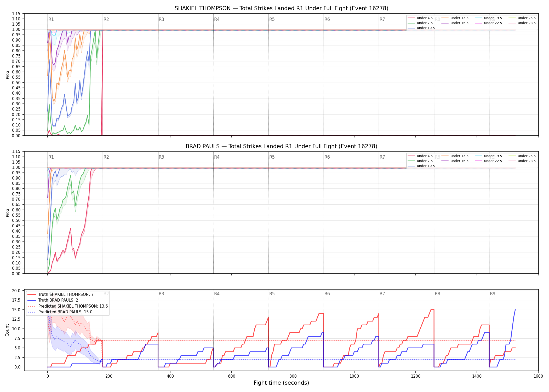The image size is (549, 392).
Task: Click the R7 round marker in top chart
Action: pos(382,19)
